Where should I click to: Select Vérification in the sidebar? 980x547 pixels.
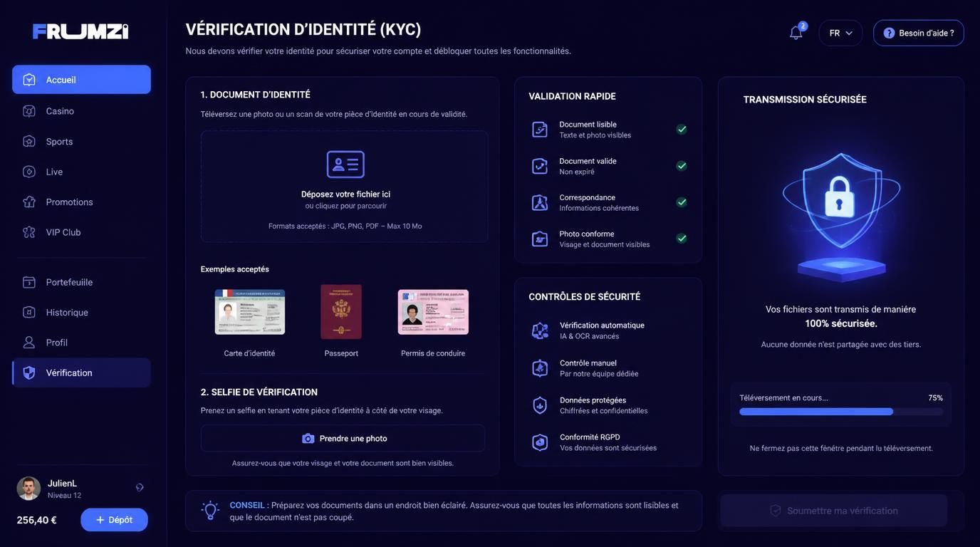pos(81,373)
